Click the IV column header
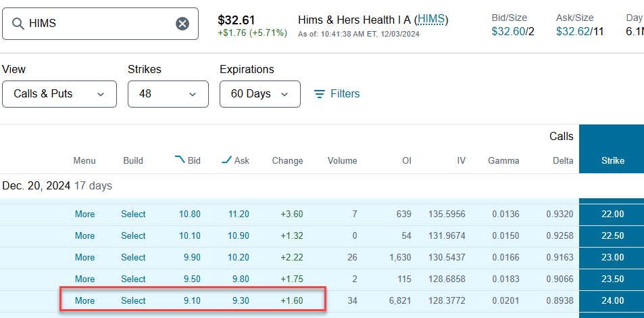Image resolution: width=644 pixels, height=318 pixels. point(462,161)
